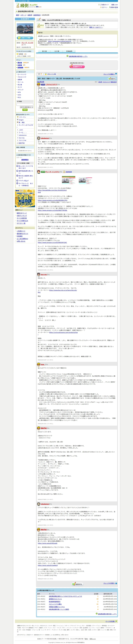The height and width of the screenshot is (644, 133).
Task: Open 新規ID登録 registration link
Action: coord(114,7)
